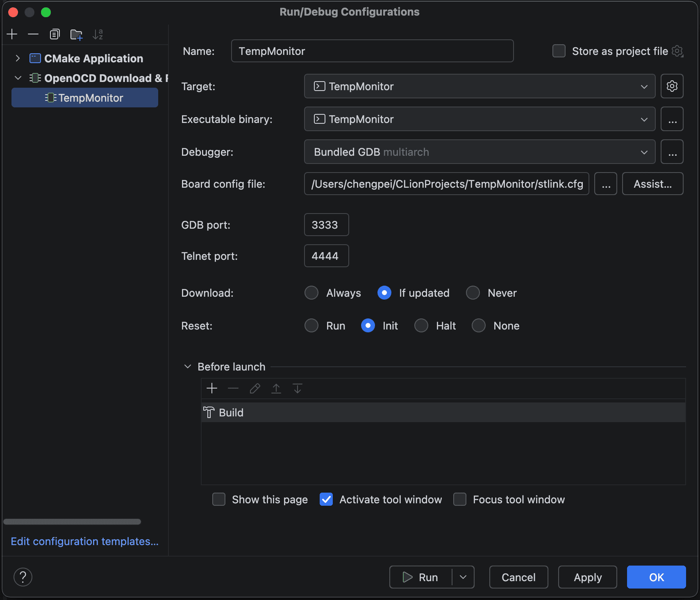The height and width of the screenshot is (600, 700).
Task: Sort configurations alphabetically
Action: [x=98, y=34]
